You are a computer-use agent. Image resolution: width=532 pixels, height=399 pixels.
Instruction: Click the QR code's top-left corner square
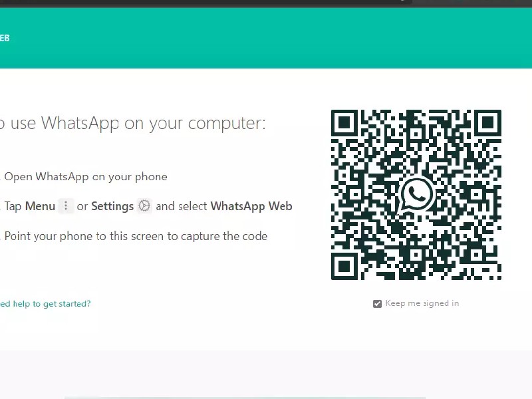click(344, 122)
